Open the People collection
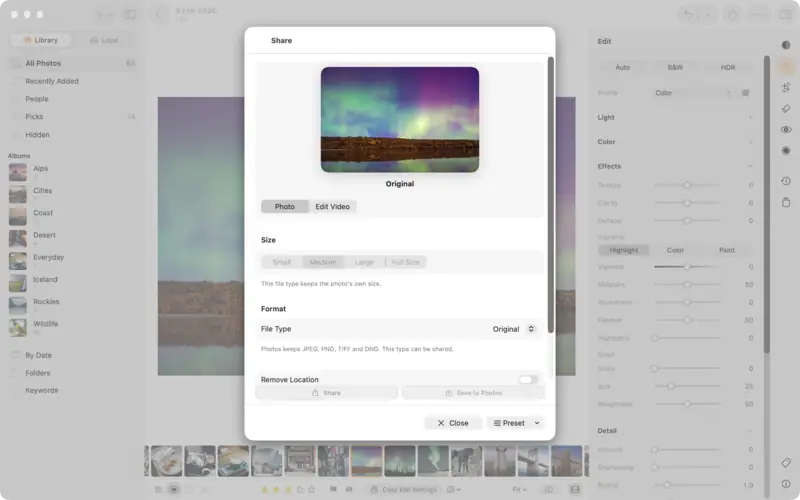 73,99
